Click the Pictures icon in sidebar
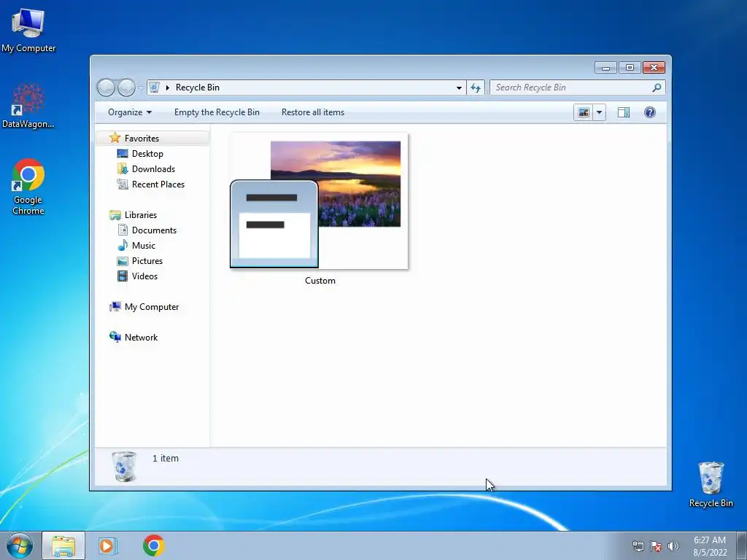 pyautogui.click(x=123, y=261)
